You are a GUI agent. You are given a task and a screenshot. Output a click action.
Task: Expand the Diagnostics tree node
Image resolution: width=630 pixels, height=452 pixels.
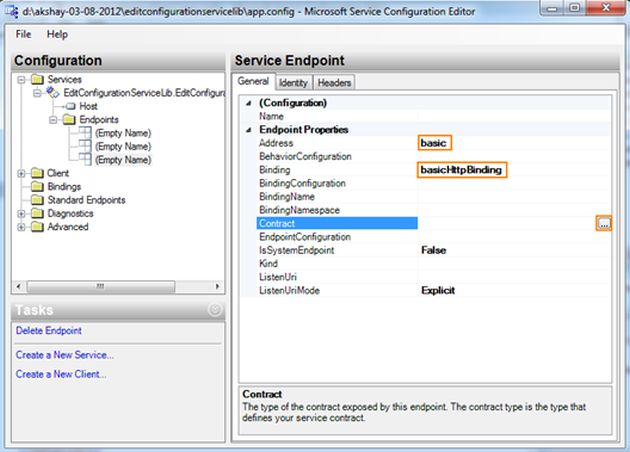coord(21,213)
